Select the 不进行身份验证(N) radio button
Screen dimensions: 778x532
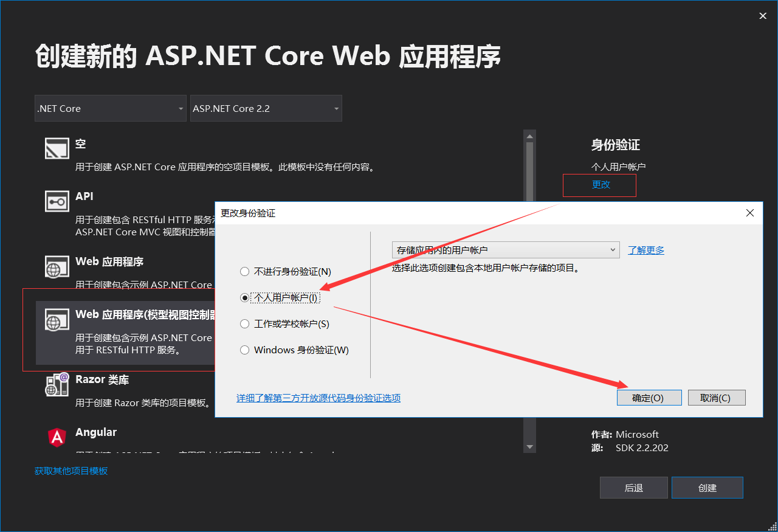pos(244,271)
